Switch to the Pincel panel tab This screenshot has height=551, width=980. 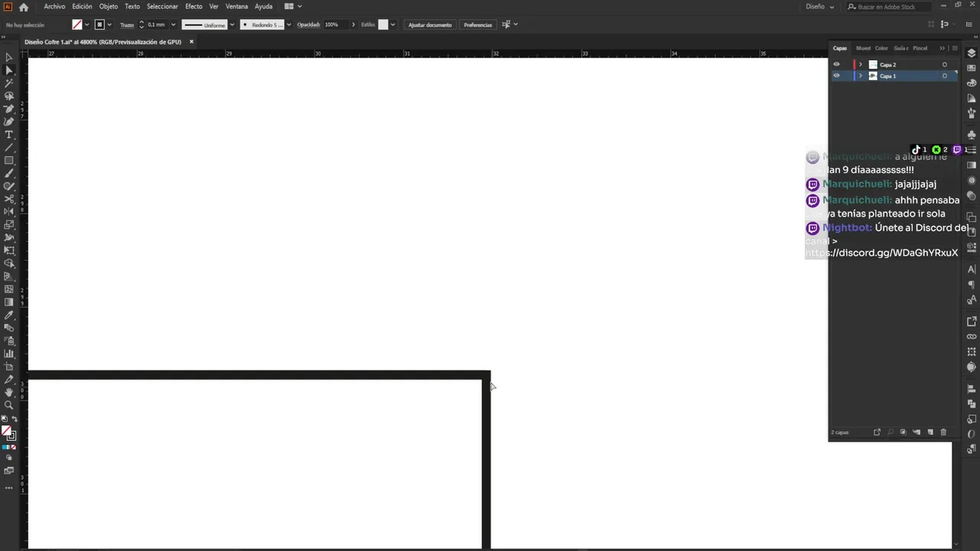tap(920, 48)
